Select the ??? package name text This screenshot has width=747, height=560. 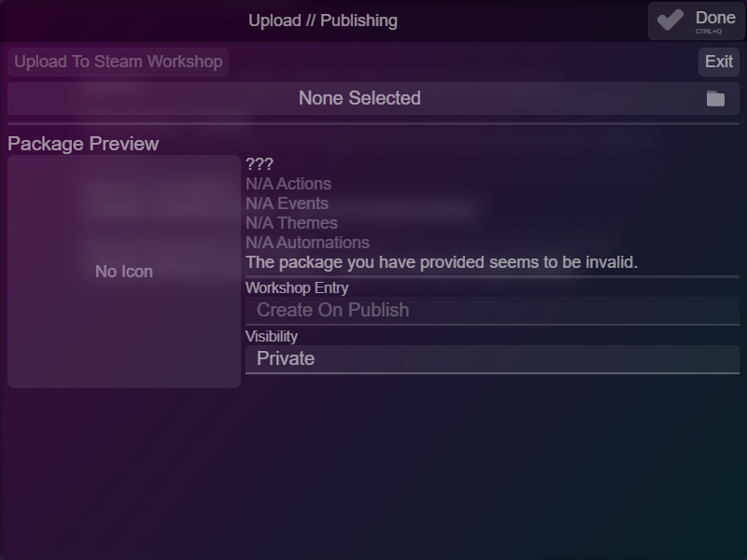click(x=260, y=164)
